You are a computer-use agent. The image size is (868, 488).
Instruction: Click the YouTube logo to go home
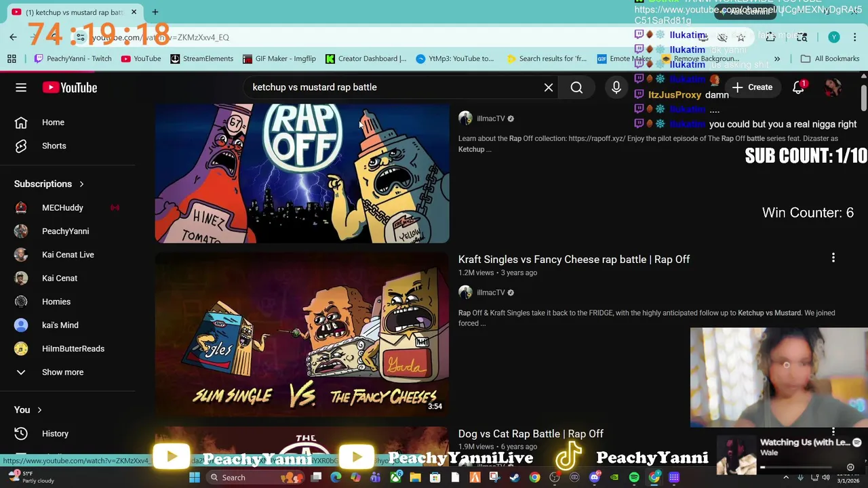pyautogui.click(x=70, y=87)
